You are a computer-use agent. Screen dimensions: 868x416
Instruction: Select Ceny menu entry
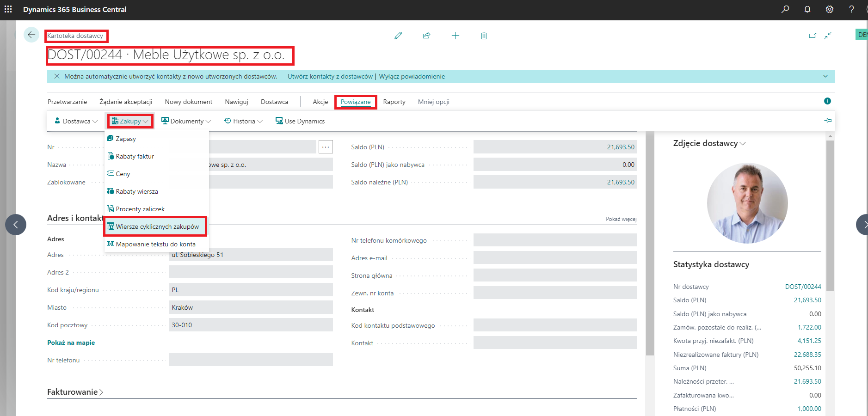pyautogui.click(x=157, y=174)
